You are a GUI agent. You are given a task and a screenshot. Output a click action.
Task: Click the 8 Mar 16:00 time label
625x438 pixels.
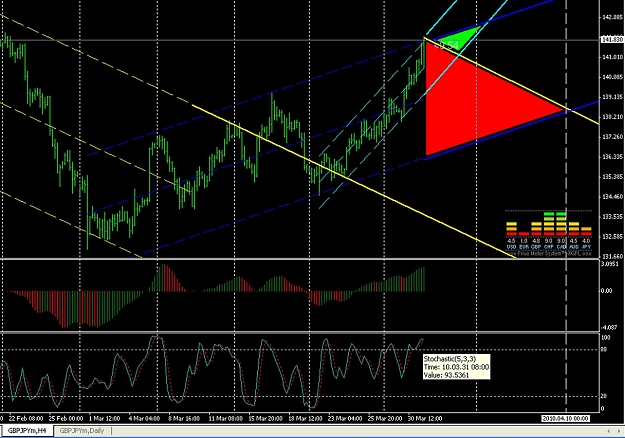[x=184, y=418]
